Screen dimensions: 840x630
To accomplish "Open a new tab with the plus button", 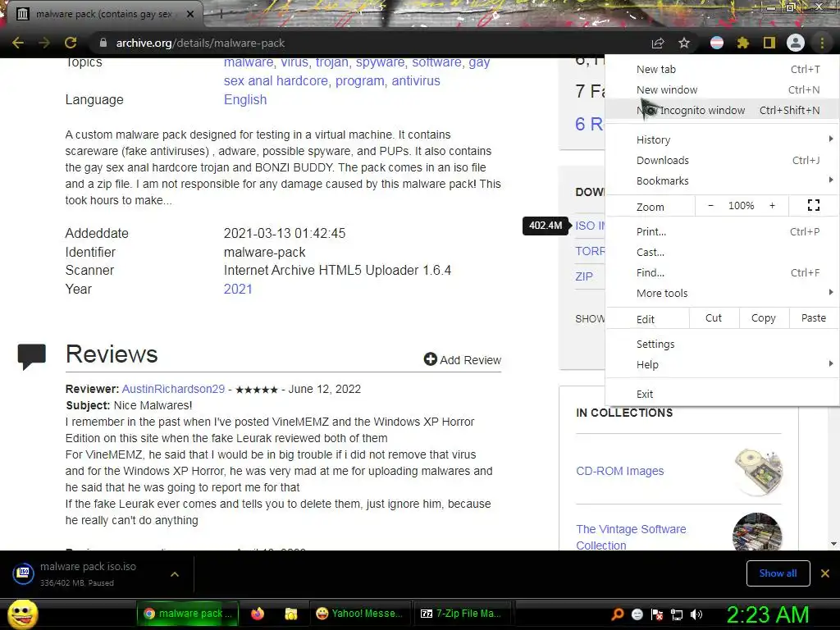I will point(221,15).
